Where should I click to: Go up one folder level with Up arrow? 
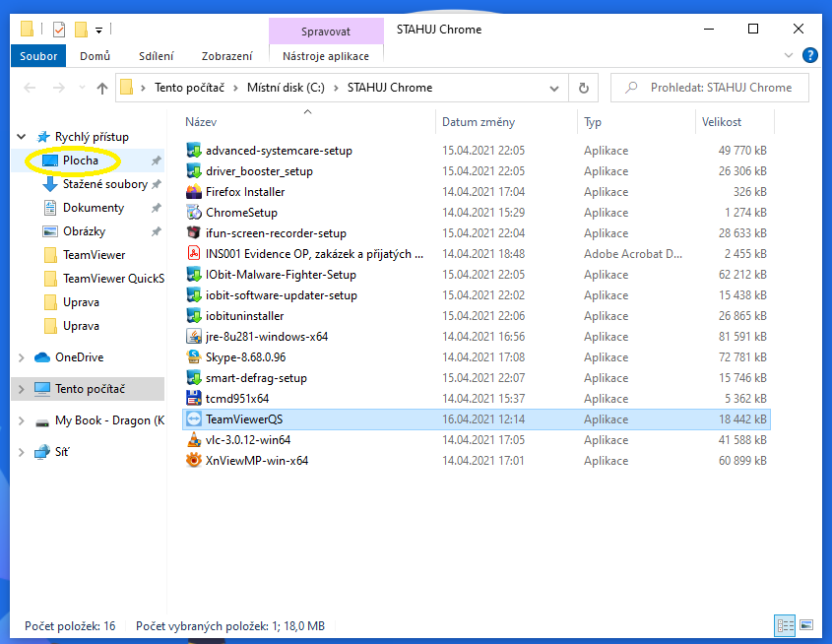pos(101,88)
